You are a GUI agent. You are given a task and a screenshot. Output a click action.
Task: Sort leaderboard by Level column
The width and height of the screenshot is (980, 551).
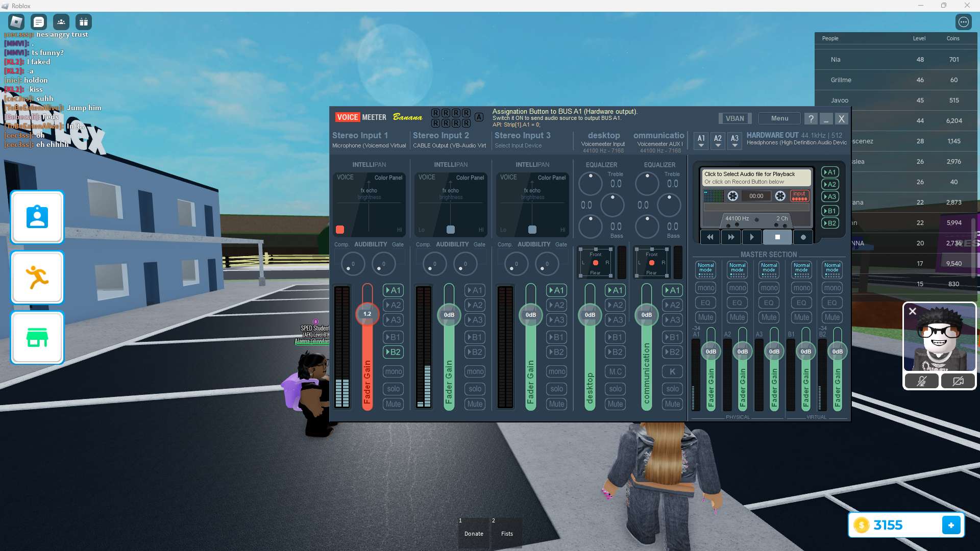tap(919, 39)
